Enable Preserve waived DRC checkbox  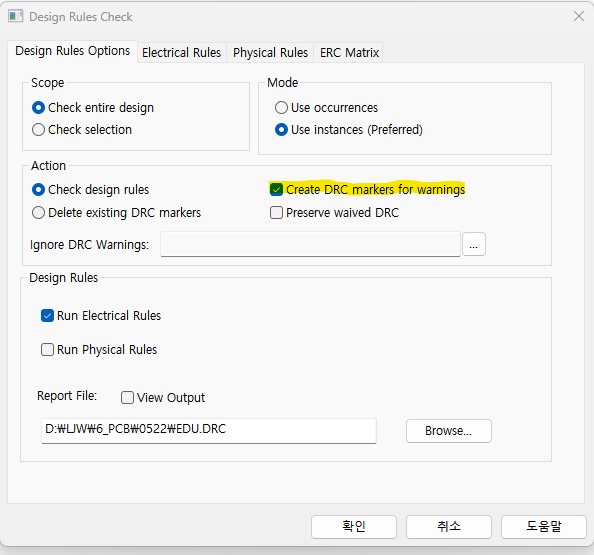click(x=276, y=213)
